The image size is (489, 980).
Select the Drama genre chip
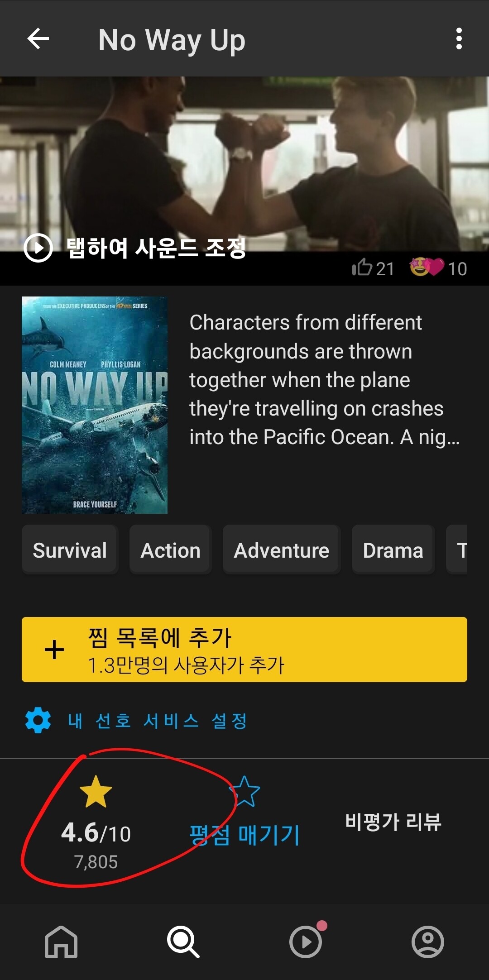(393, 550)
